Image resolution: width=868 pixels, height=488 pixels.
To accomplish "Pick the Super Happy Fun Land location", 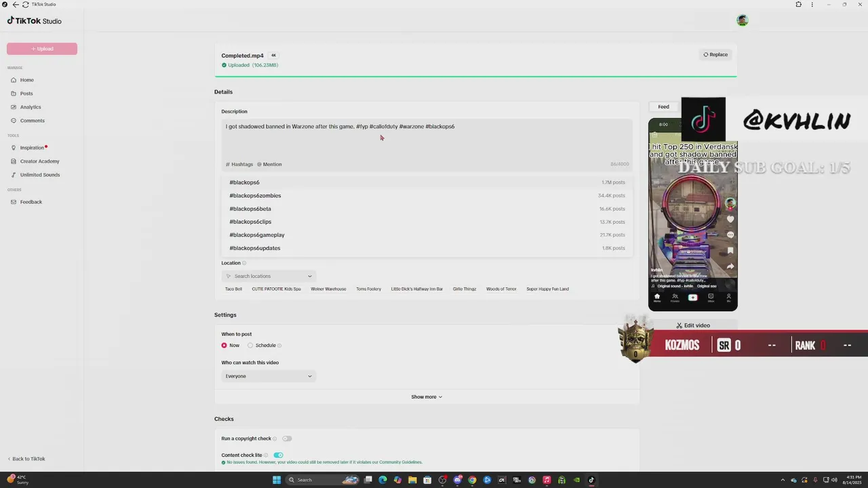I will point(547,289).
